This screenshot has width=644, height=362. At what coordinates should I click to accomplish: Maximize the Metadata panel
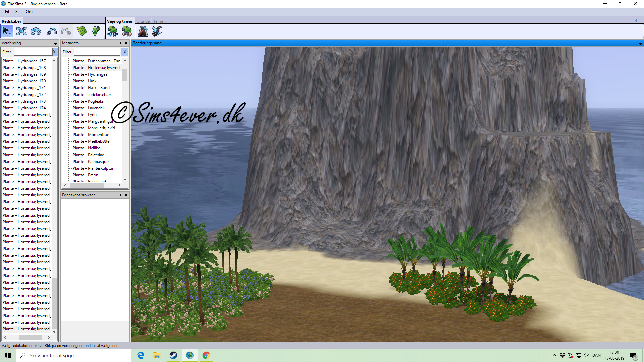pos(122,43)
